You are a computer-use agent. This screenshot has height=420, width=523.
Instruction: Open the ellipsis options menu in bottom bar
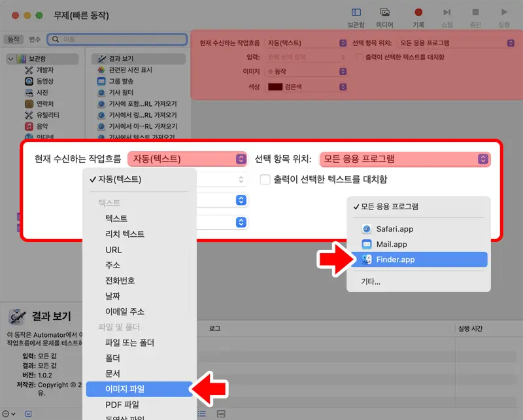coord(5,413)
